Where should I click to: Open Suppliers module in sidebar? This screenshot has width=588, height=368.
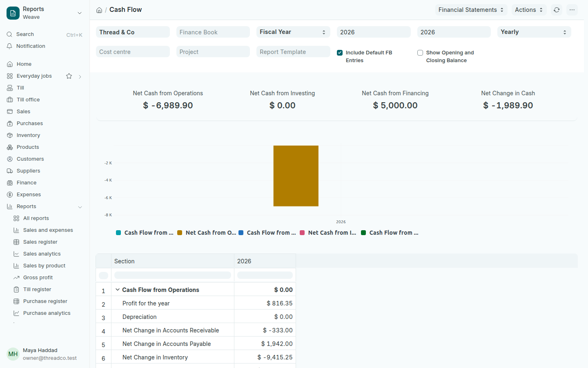click(45, 171)
